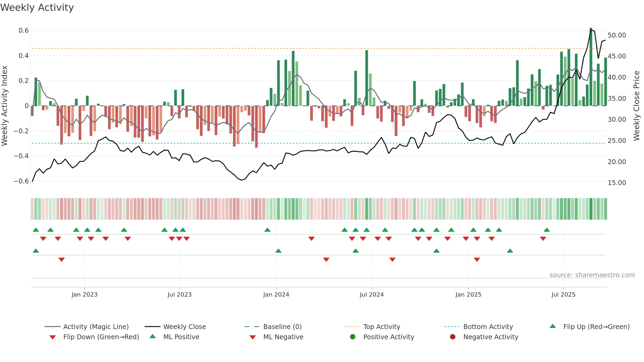Click the −0.6 tick on left axis

21,181
